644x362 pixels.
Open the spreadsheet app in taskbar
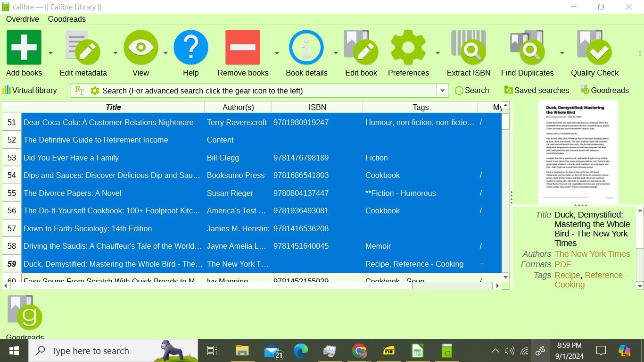coord(418,351)
